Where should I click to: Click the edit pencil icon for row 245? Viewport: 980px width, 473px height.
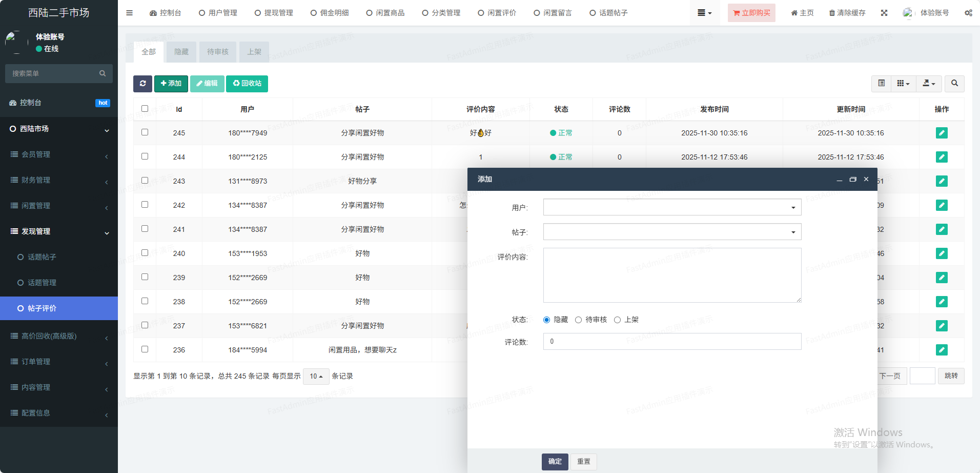(941, 133)
